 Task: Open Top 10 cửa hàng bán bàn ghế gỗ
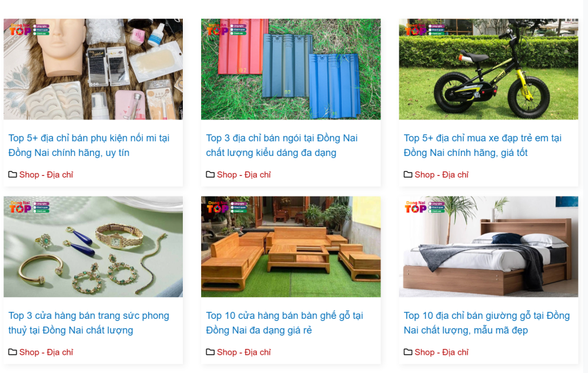pyautogui.click(x=285, y=323)
